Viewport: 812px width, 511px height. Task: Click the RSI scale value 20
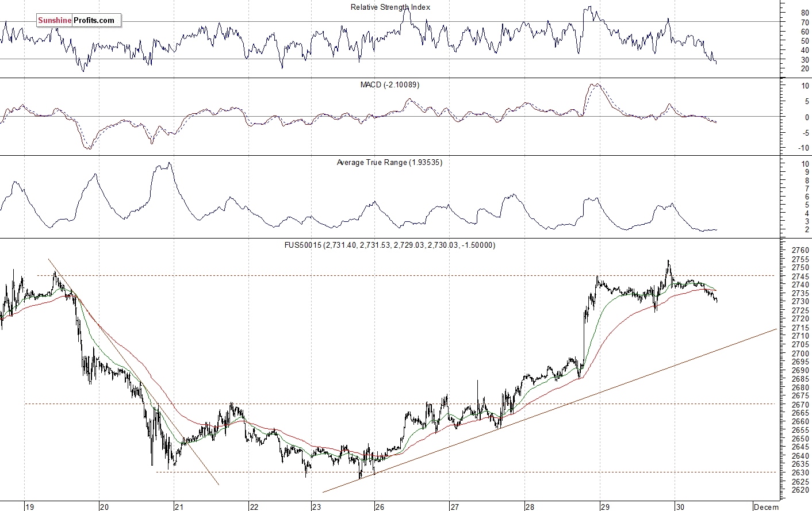(x=805, y=69)
